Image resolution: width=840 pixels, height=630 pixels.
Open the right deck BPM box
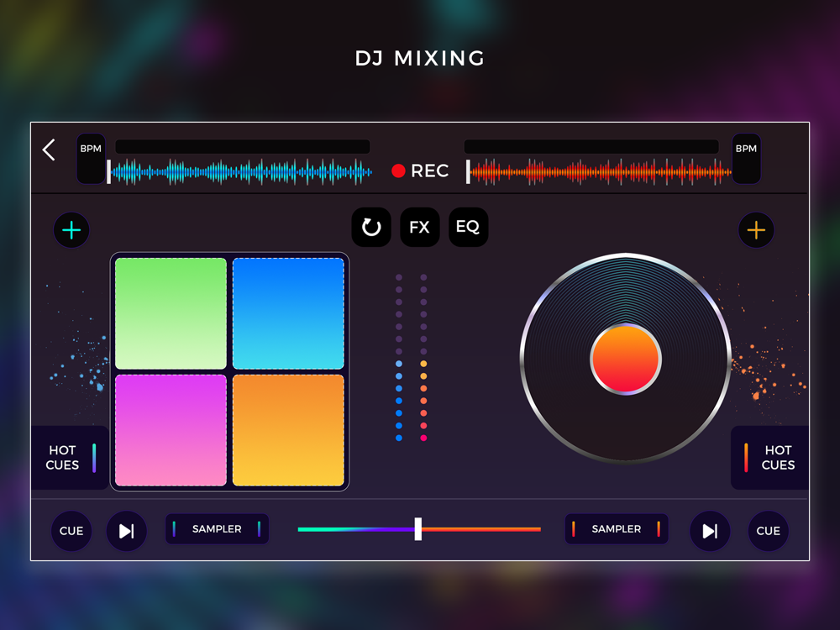pyautogui.click(x=746, y=159)
